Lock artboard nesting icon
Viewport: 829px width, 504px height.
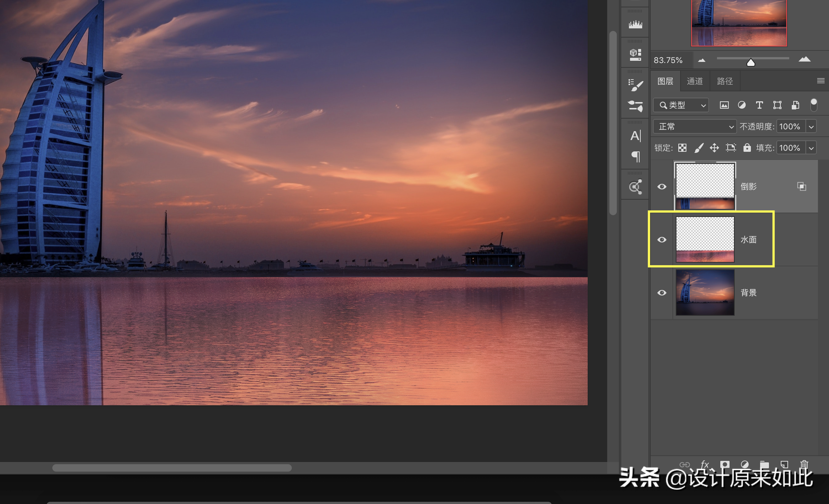pos(731,148)
